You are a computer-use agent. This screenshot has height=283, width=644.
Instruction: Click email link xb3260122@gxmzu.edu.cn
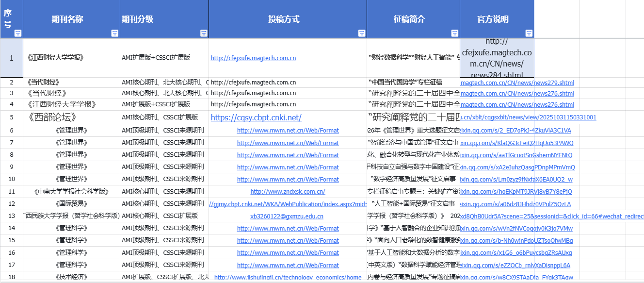pyautogui.click(x=287, y=216)
